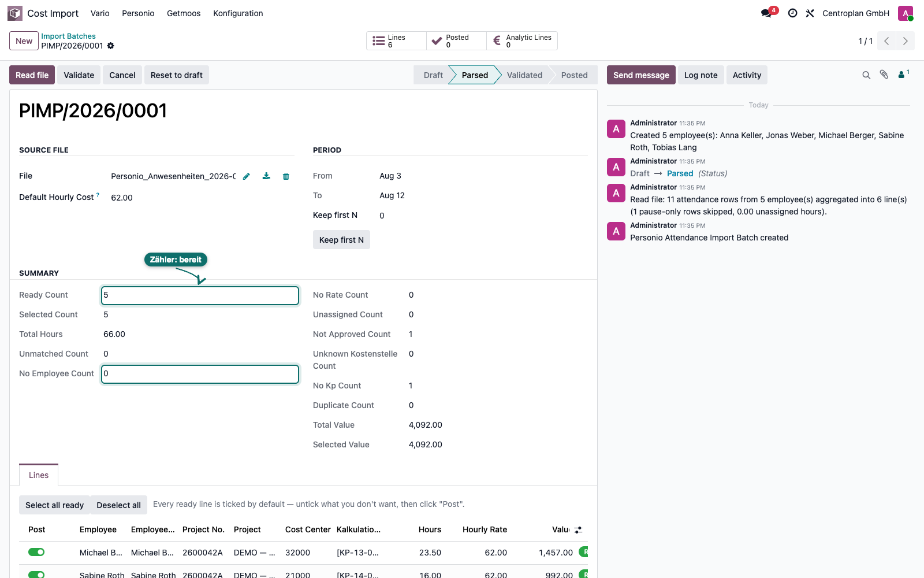This screenshot has height=578, width=924.
Task: Edit the source file with pencil icon
Action: pyautogui.click(x=247, y=176)
